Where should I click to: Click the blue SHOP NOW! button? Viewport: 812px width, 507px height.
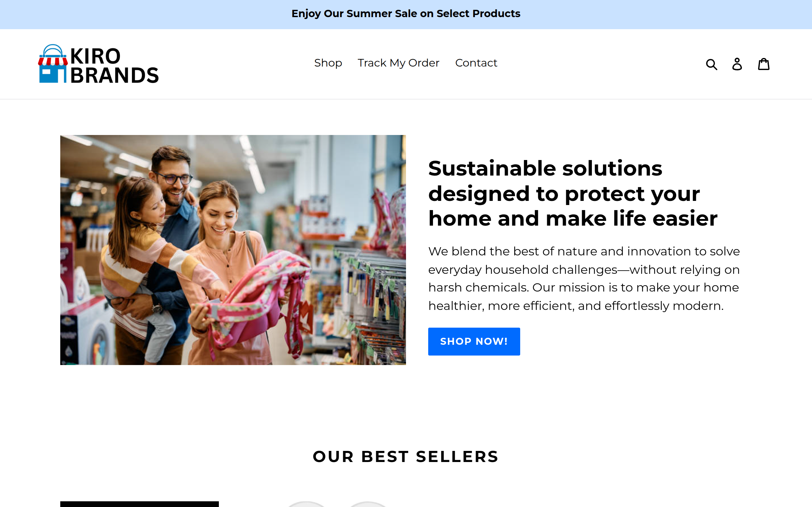click(474, 341)
